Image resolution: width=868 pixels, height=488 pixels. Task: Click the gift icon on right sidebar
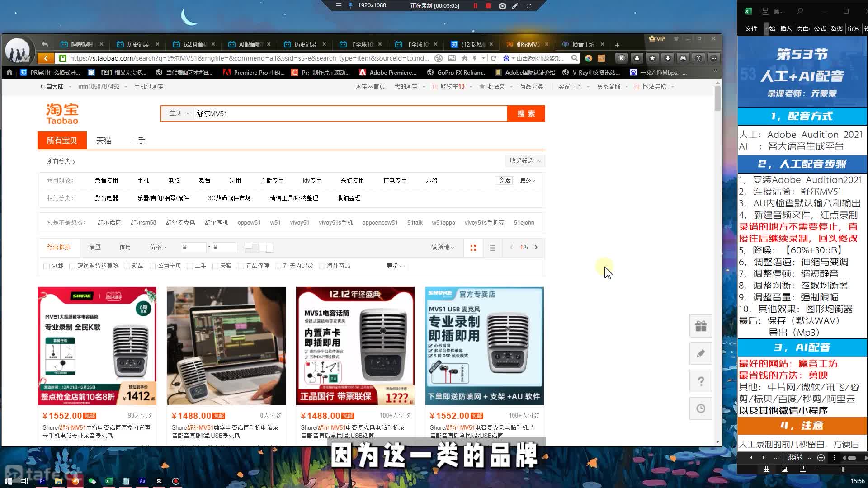[x=701, y=326]
